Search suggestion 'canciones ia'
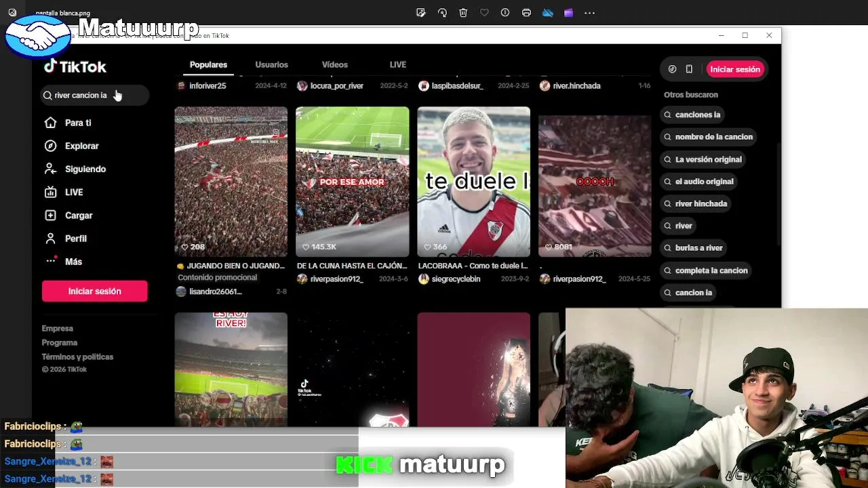This screenshot has height=488, width=868. tap(693, 115)
